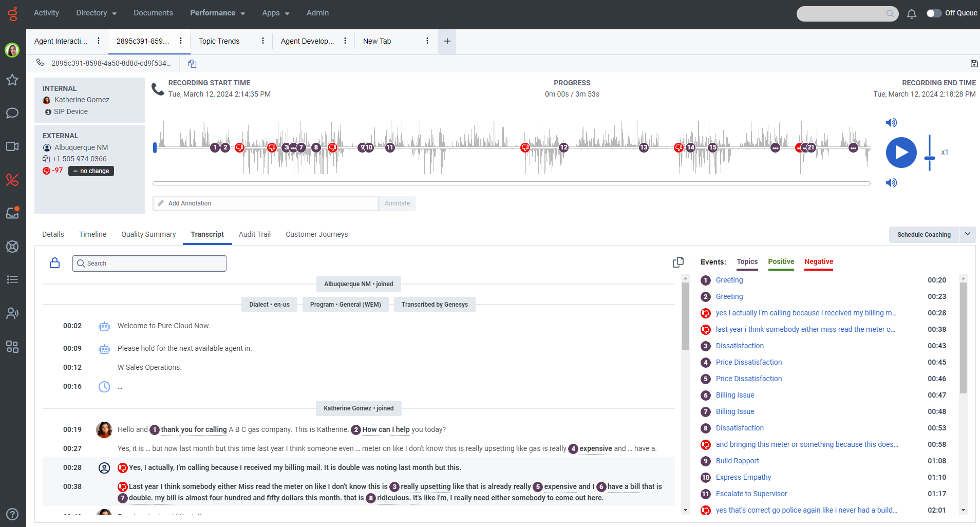Viewport: 980px width, 527px height.
Task: Open the Performance menu dropdown
Action: pos(217,13)
